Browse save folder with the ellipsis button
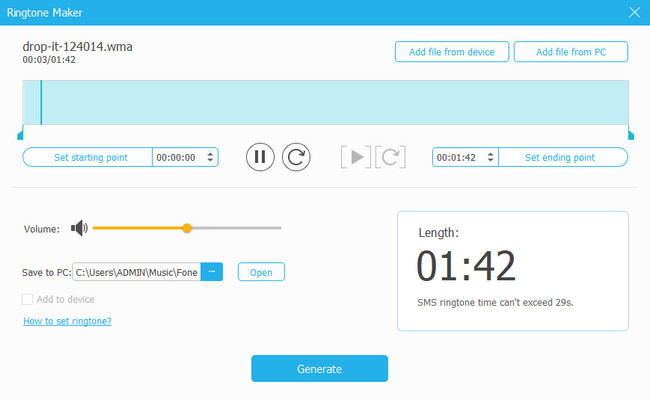The image size is (650, 400). (x=212, y=272)
